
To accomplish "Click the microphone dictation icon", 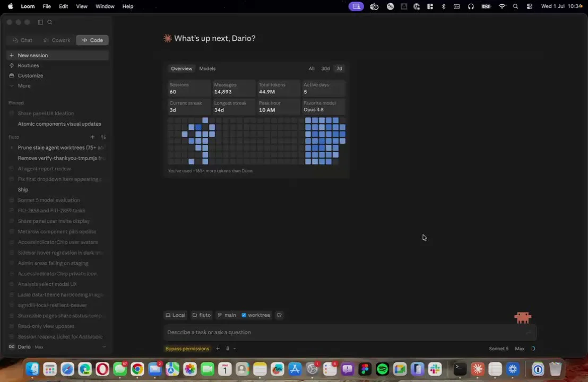I will [x=228, y=349].
